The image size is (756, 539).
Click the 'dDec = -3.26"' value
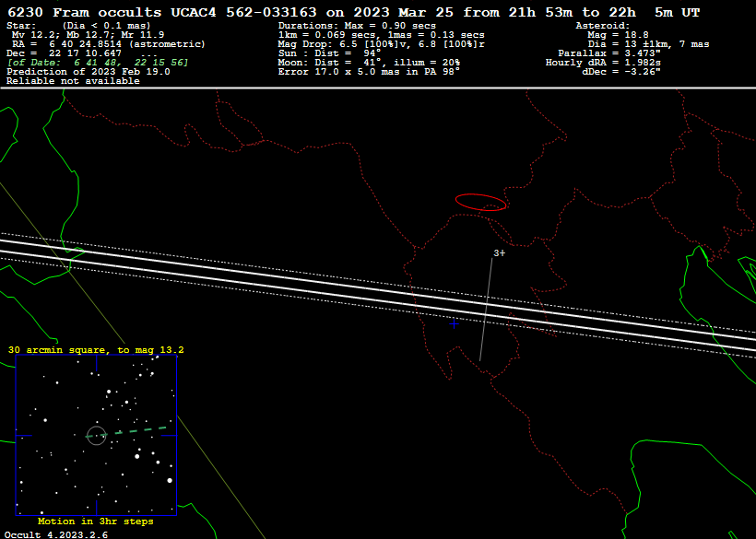(x=621, y=72)
